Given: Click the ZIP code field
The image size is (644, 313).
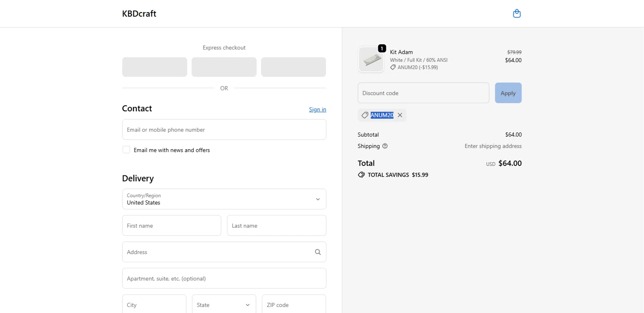Looking at the screenshot, I should click(294, 305).
